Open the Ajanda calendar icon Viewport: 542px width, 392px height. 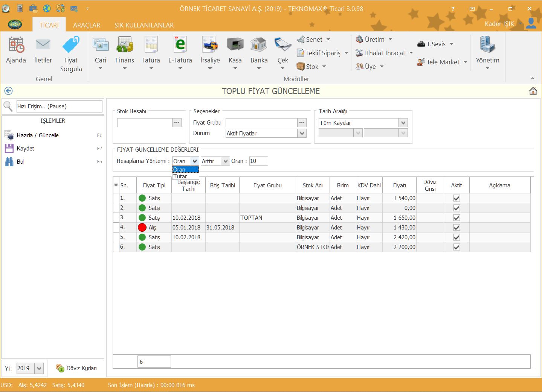click(x=16, y=45)
